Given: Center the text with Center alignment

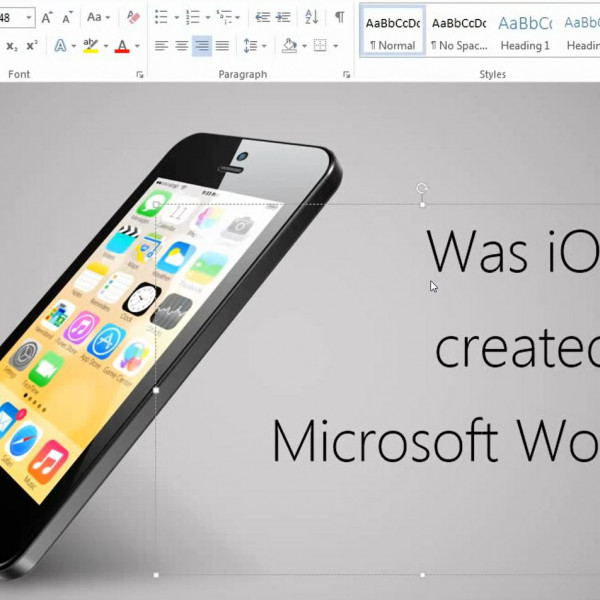Looking at the screenshot, I should point(181,46).
